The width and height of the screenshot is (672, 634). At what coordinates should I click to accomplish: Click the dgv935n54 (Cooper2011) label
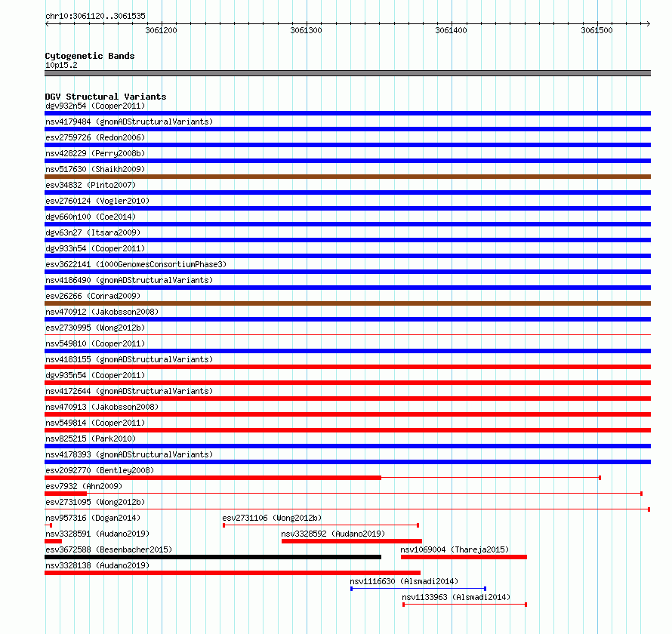tap(95, 375)
